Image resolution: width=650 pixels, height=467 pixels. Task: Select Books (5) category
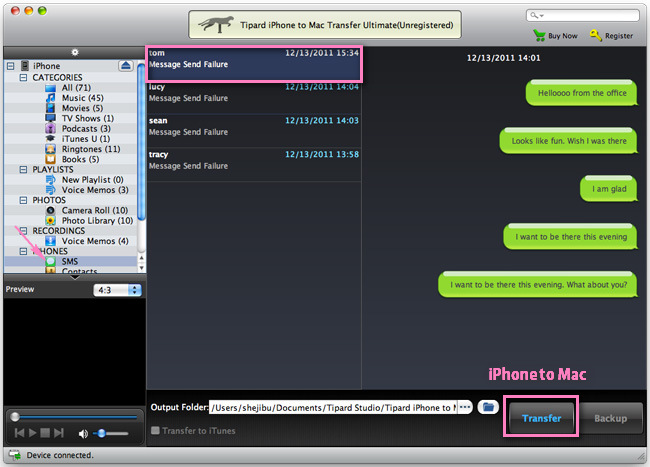coord(80,159)
